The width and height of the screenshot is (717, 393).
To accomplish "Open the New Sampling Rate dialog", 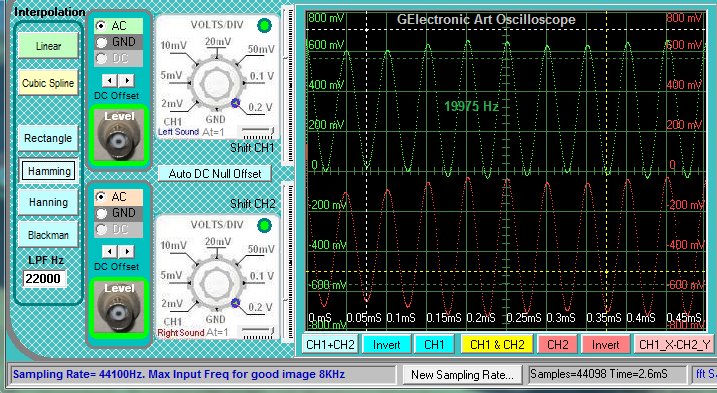I will [x=462, y=375].
